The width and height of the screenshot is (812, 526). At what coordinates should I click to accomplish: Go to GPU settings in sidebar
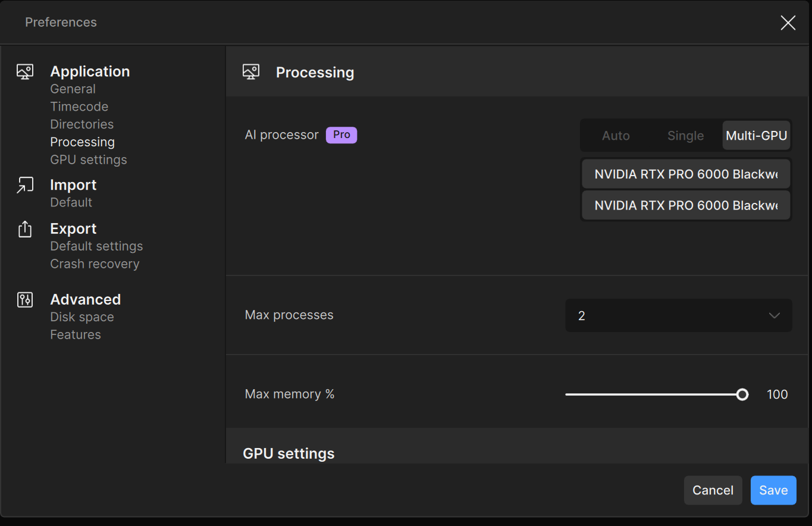click(x=89, y=159)
